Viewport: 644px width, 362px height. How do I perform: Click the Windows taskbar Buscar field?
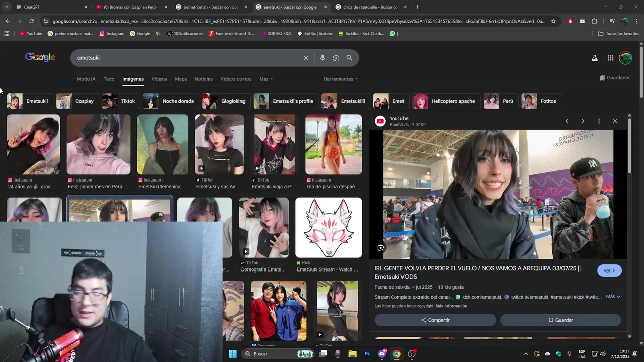[278, 354]
